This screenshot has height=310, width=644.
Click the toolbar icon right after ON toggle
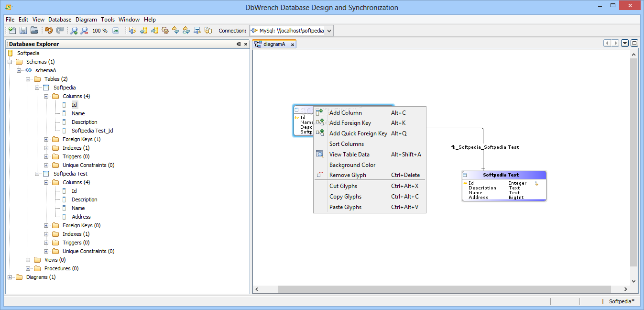[133, 31]
